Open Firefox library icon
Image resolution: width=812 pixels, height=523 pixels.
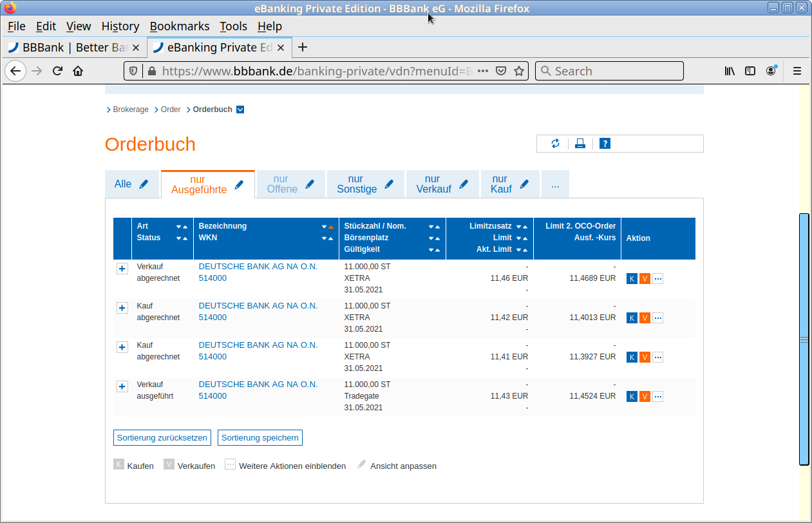(730, 71)
